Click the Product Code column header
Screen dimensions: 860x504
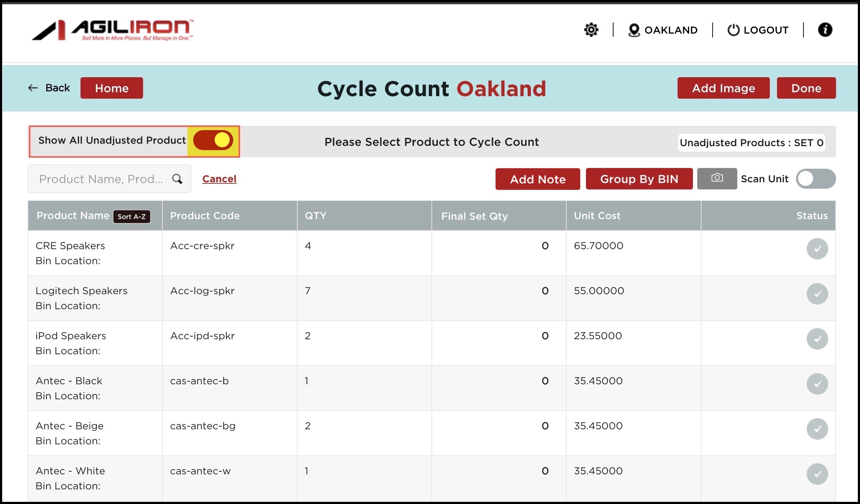pos(205,216)
